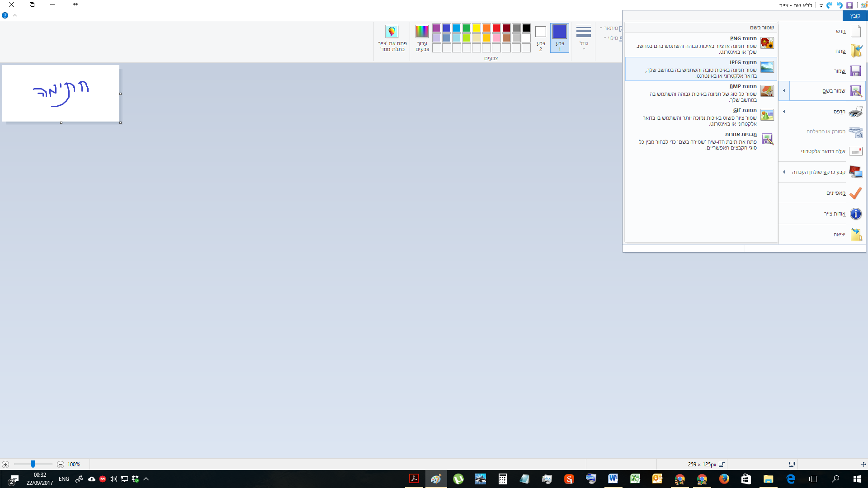Open the Outline (מיתאר) dropdown
Screen dimensions: 868x488
(611, 28)
